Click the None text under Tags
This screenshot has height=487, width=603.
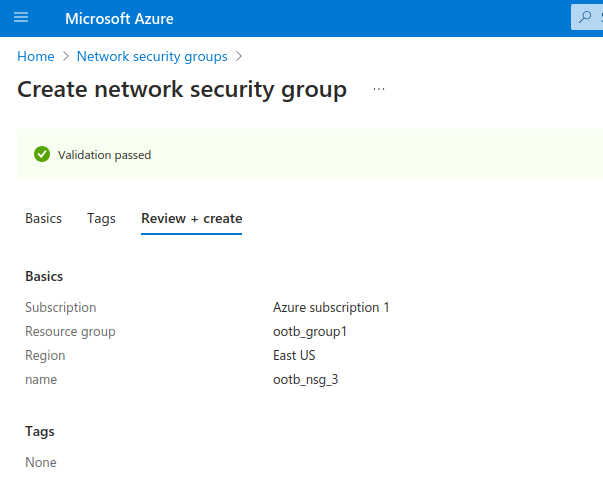[x=41, y=462]
